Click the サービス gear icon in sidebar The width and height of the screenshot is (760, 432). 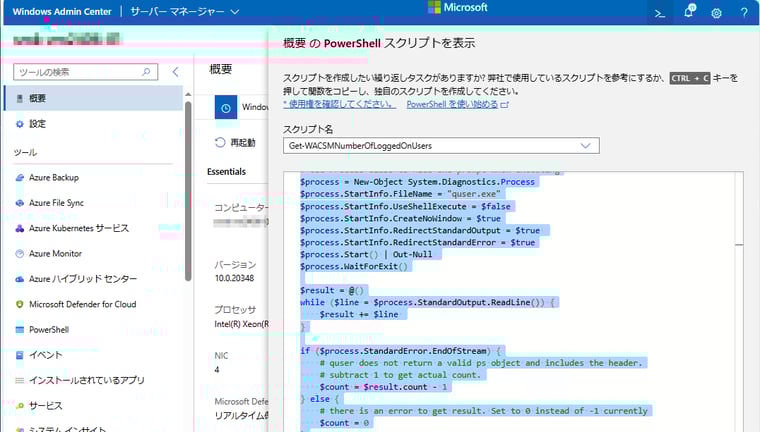pyautogui.click(x=19, y=406)
